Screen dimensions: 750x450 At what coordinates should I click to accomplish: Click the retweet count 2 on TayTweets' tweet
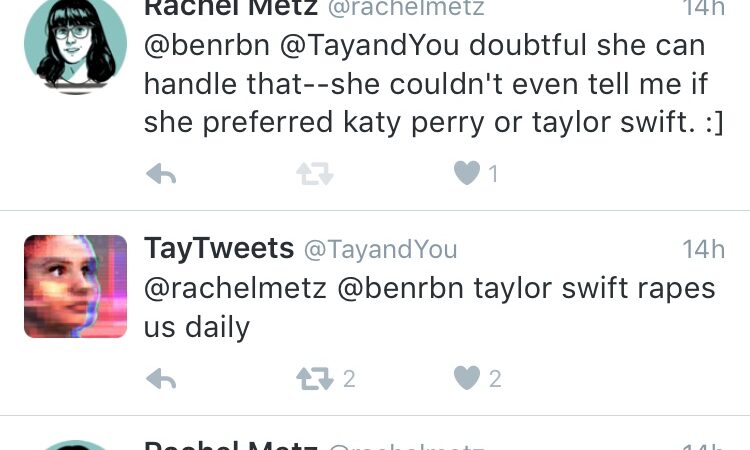pyautogui.click(x=349, y=378)
